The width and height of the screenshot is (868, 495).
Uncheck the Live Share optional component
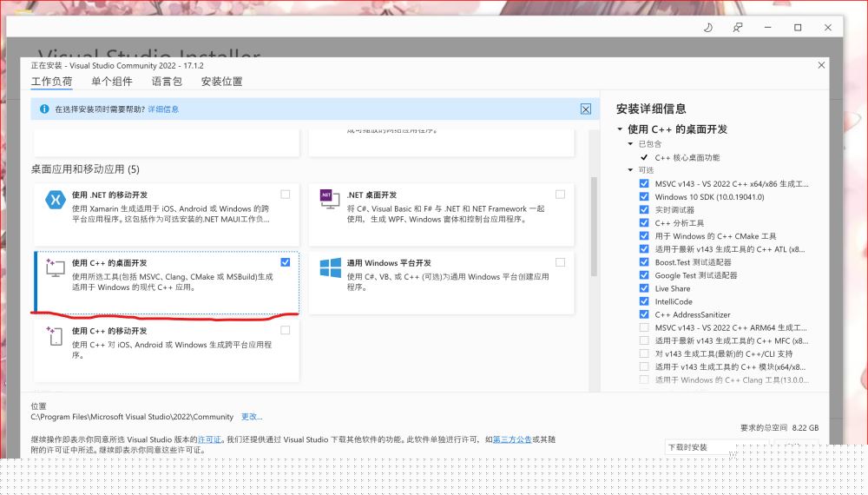643,288
